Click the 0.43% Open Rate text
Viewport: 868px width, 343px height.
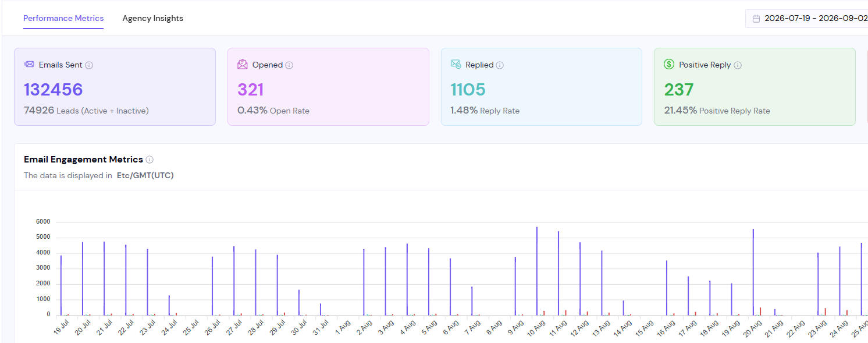click(x=273, y=111)
